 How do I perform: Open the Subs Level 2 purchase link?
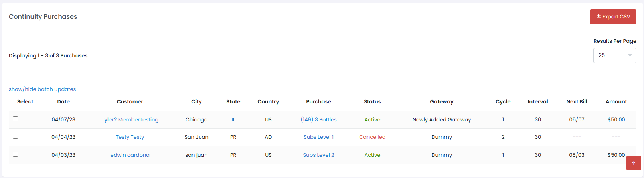[318, 155]
